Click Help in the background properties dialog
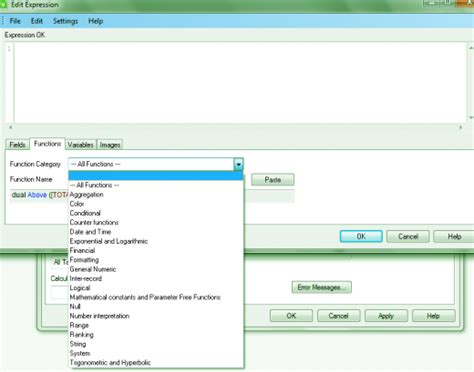 coord(433,316)
